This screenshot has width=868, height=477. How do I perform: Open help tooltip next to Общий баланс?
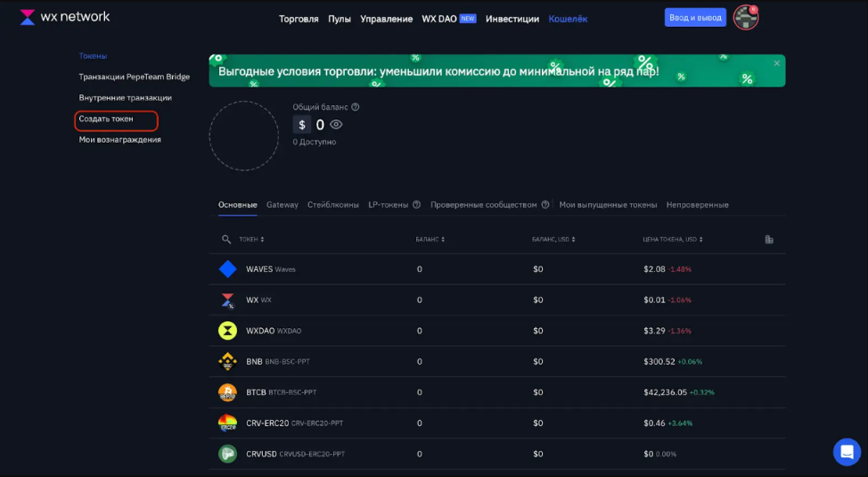pos(356,107)
